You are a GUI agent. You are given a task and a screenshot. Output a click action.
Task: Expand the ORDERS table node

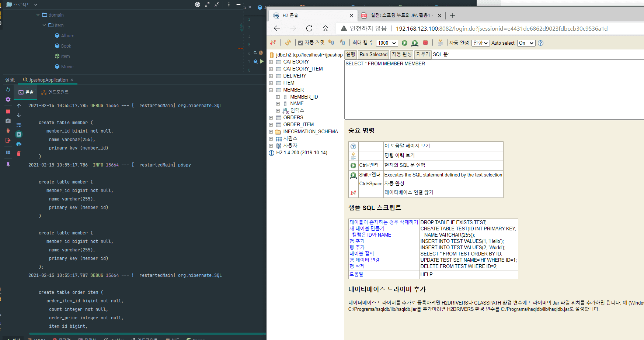[x=271, y=118]
